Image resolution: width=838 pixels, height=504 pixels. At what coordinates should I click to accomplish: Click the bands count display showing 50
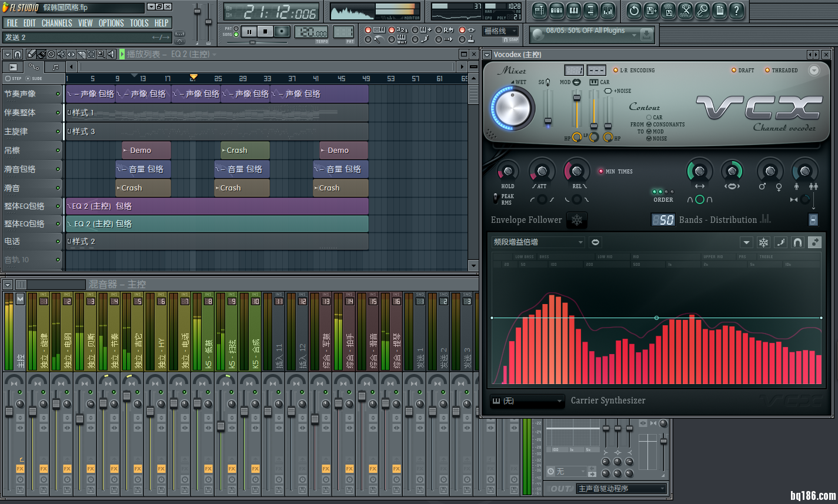coord(663,219)
